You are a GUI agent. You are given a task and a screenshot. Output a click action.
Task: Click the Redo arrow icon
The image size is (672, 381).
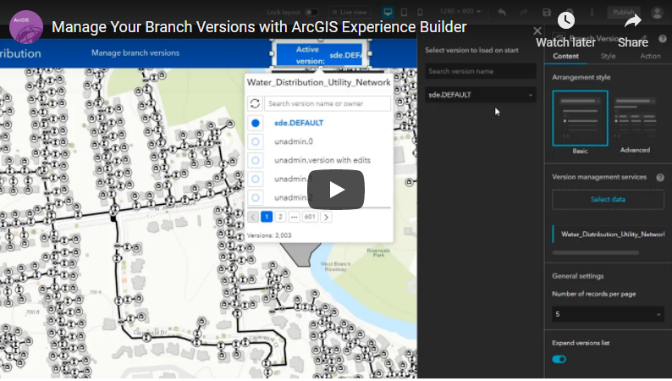click(x=524, y=12)
